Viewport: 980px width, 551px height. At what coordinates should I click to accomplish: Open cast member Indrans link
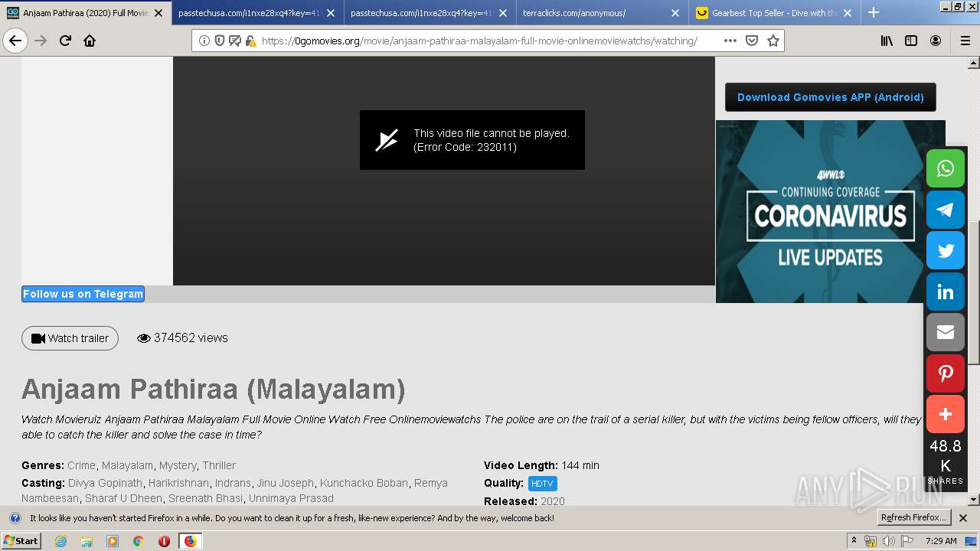[233, 483]
